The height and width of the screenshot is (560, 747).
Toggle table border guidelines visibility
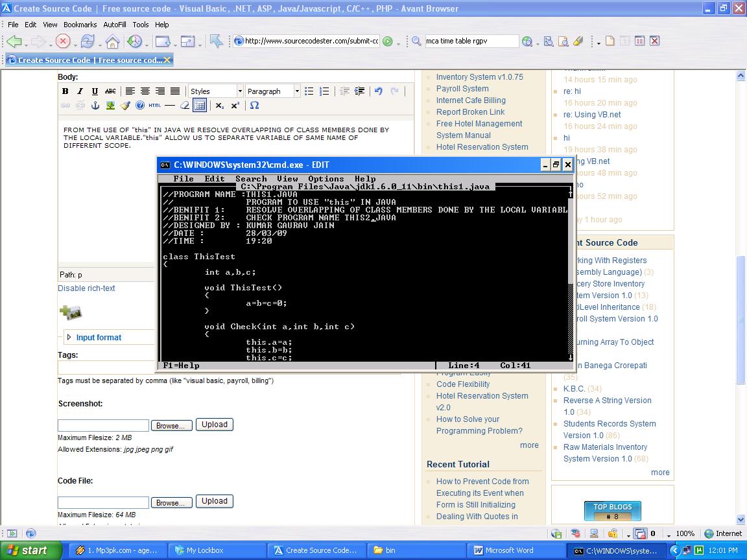tap(200, 106)
